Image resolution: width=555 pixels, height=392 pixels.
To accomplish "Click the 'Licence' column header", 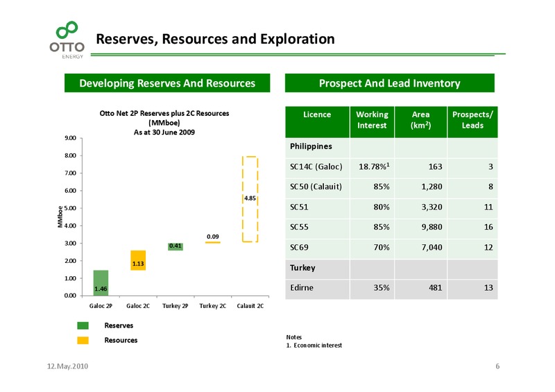I will 317,122.
